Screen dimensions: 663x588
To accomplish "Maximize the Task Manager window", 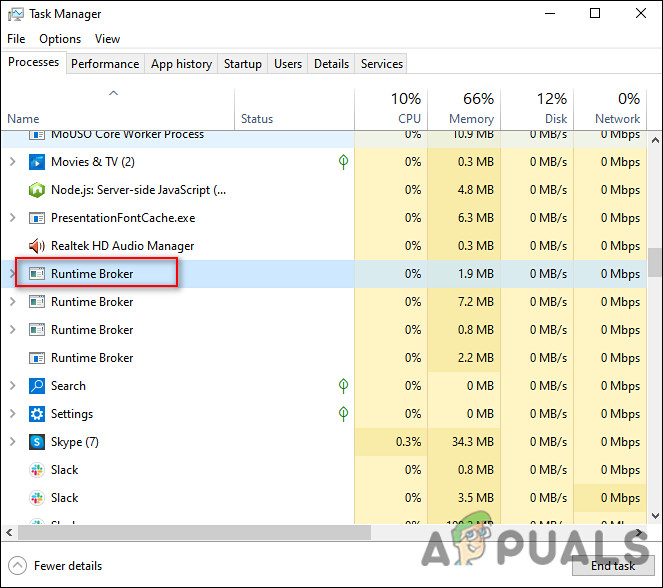I will (x=595, y=14).
